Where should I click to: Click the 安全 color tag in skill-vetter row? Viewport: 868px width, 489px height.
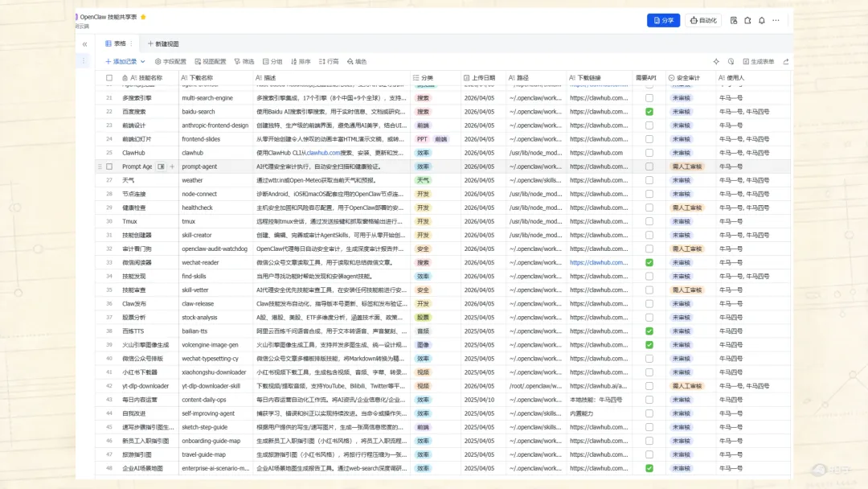pos(423,290)
